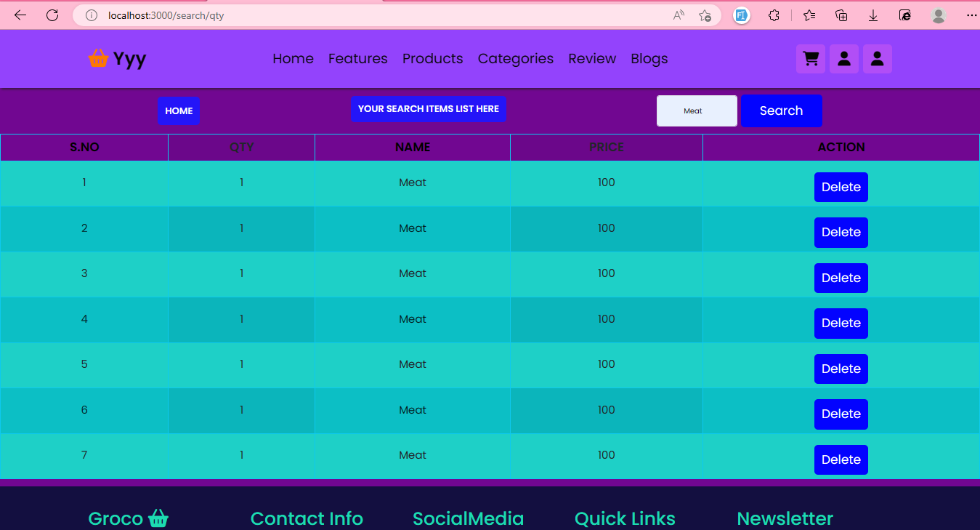
Task: Select the Categories nav item
Action: (x=516, y=59)
